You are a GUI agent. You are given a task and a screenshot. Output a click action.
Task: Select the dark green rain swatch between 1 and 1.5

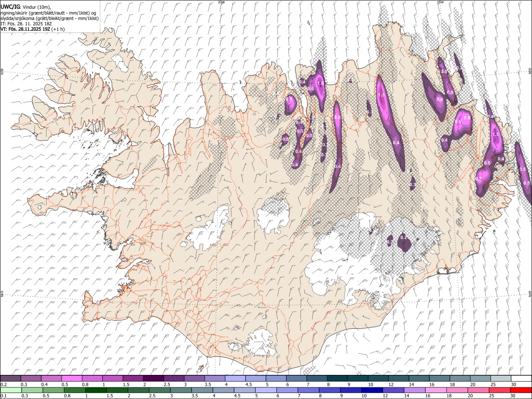[96, 390]
